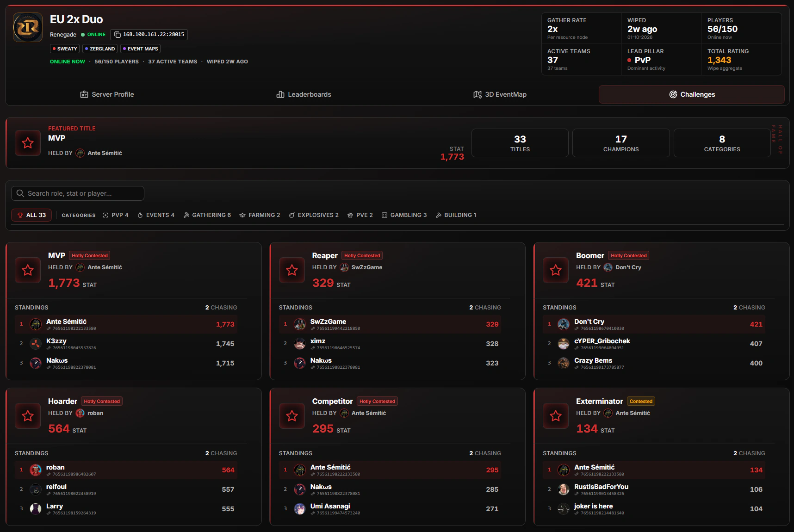Click the EVENT MAPS server tag
The width and height of the screenshot is (794, 532).
click(x=141, y=49)
